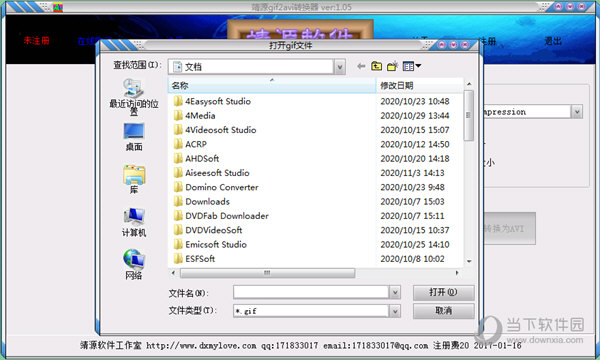This screenshot has height=360, width=600.
Task: Click the horizontal scrollbar thumb
Action: coord(267,273)
